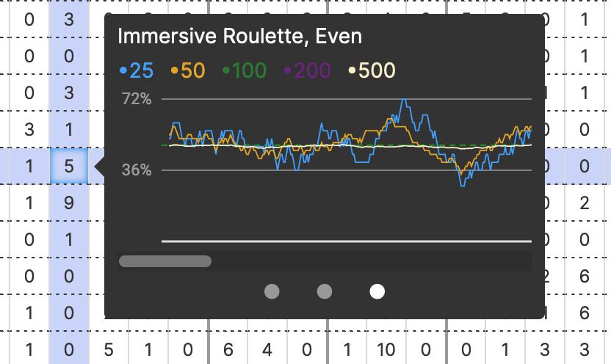The image size is (611, 364).
Task: Toggle the green 100 series legend item
Action: [245, 70]
